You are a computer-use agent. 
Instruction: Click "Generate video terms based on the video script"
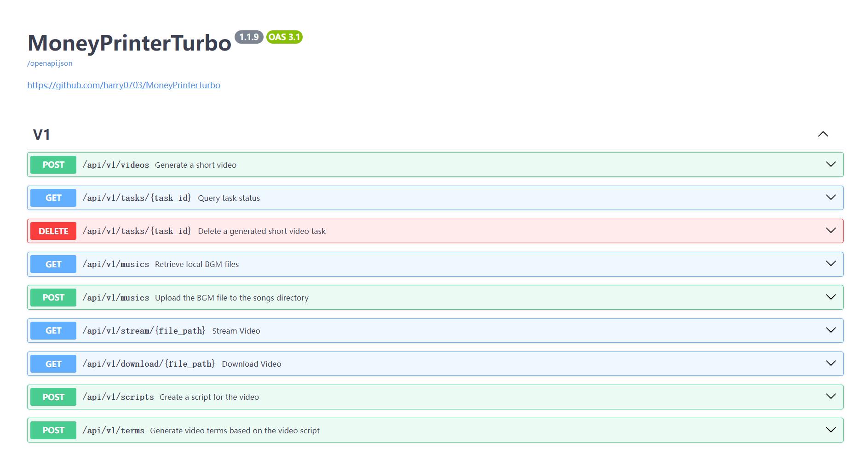coord(235,431)
